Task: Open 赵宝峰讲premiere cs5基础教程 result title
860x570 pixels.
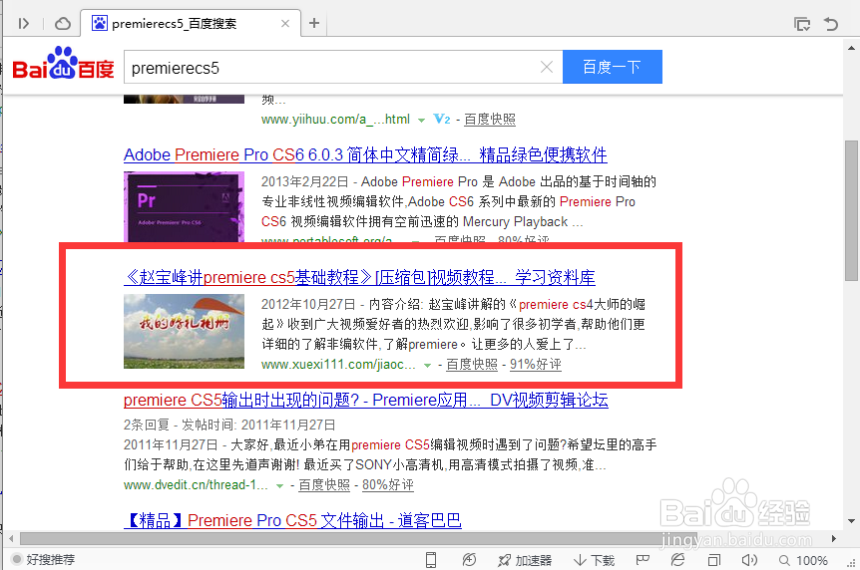Action: (359, 277)
